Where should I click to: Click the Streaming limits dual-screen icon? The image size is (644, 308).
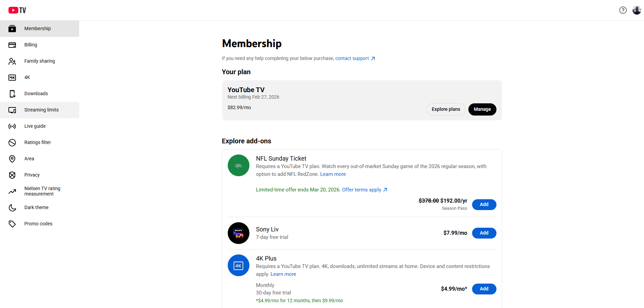(x=12, y=110)
